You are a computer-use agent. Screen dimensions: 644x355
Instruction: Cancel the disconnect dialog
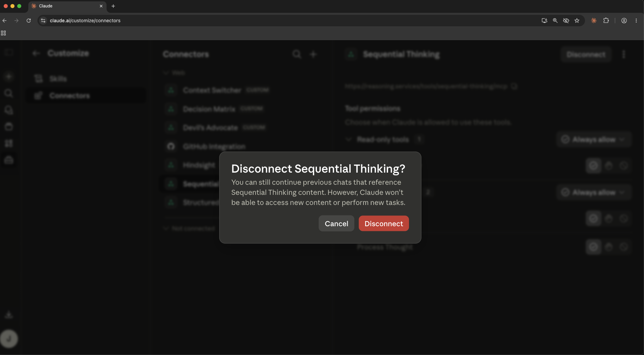coord(336,224)
